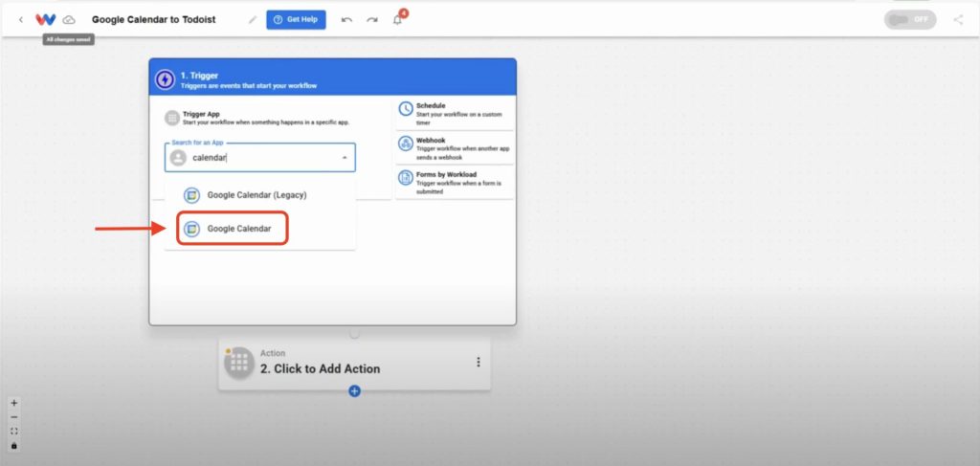Click the 'Google Calendar to Todoist' title
Image resolution: width=980 pixels, height=466 pixels.
pyautogui.click(x=154, y=19)
